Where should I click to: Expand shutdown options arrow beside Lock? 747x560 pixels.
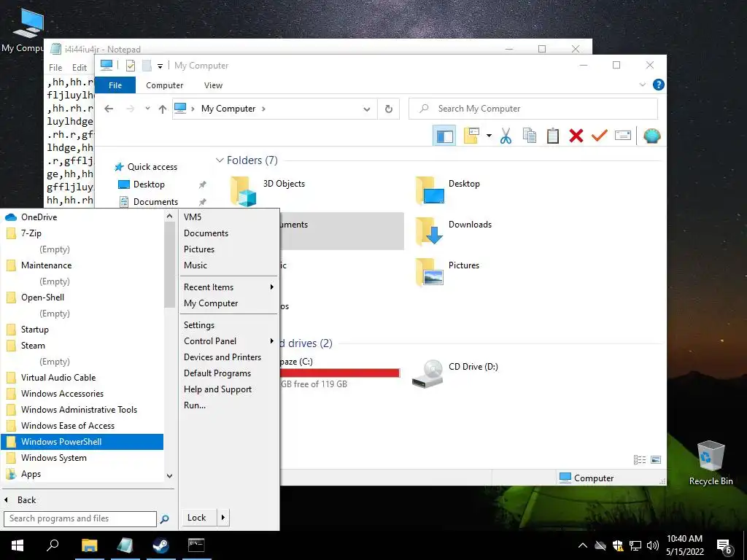(223, 518)
